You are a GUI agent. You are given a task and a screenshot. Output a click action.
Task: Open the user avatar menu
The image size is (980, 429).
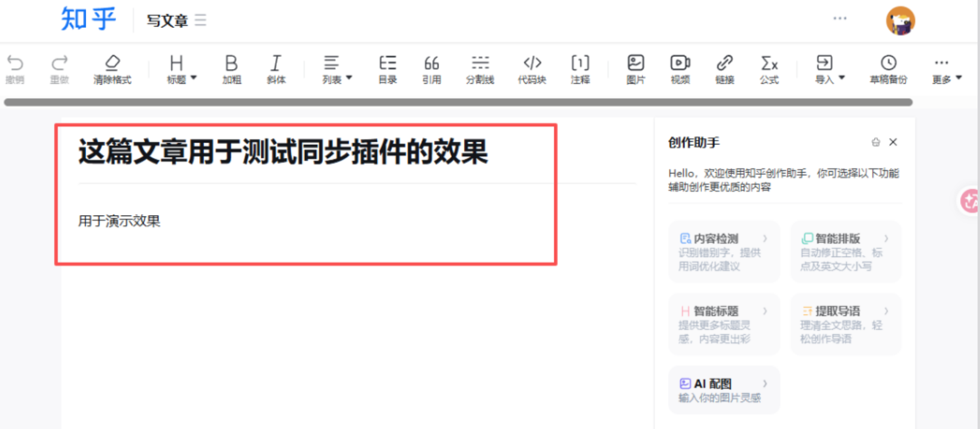[900, 21]
